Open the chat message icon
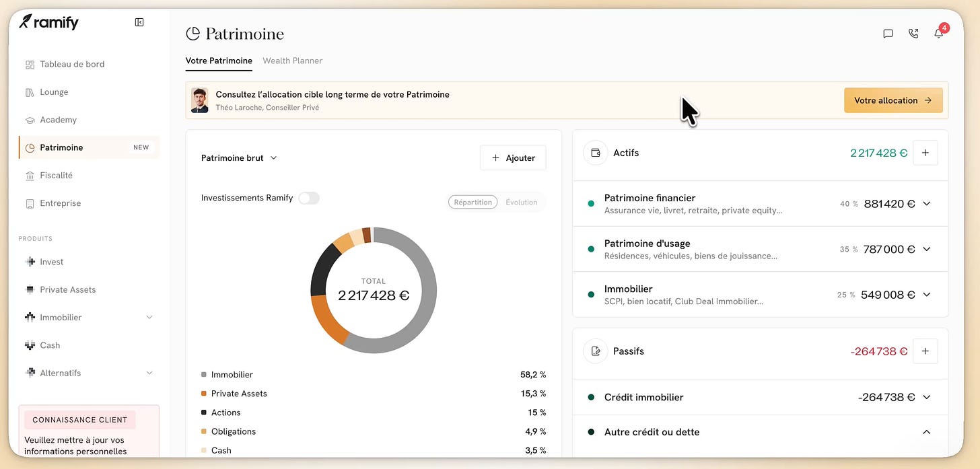Screen dimensions: 980x469 888,33
